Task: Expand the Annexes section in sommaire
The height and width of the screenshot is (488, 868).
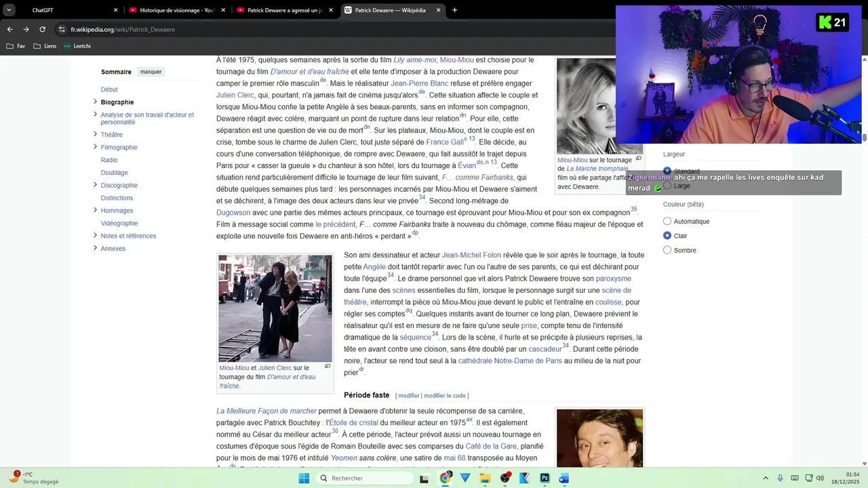Action: (x=95, y=248)
